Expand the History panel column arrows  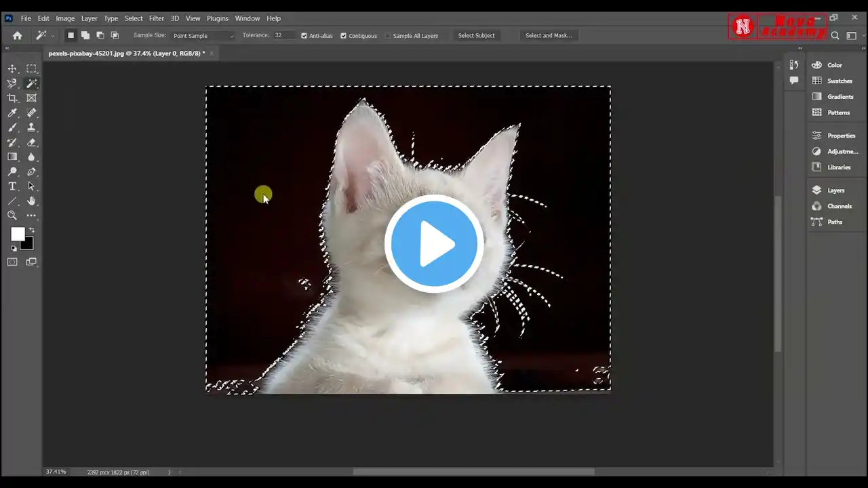coord(801,49)
